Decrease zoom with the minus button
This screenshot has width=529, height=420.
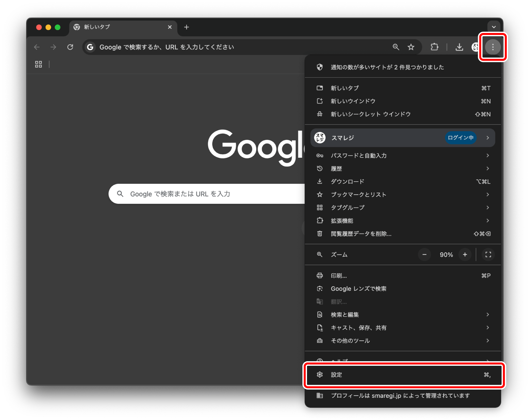(x=424, y=255)
